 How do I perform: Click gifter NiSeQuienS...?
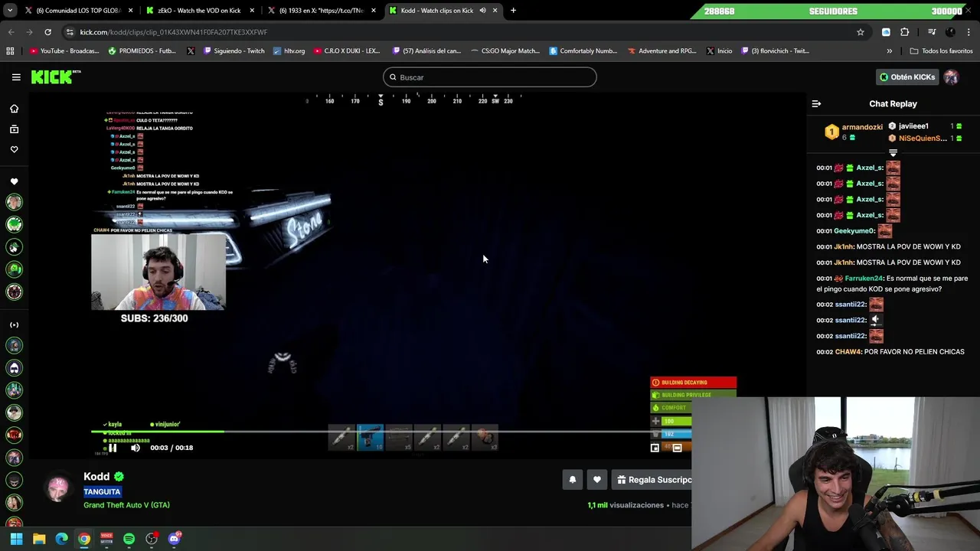(923, 139)
